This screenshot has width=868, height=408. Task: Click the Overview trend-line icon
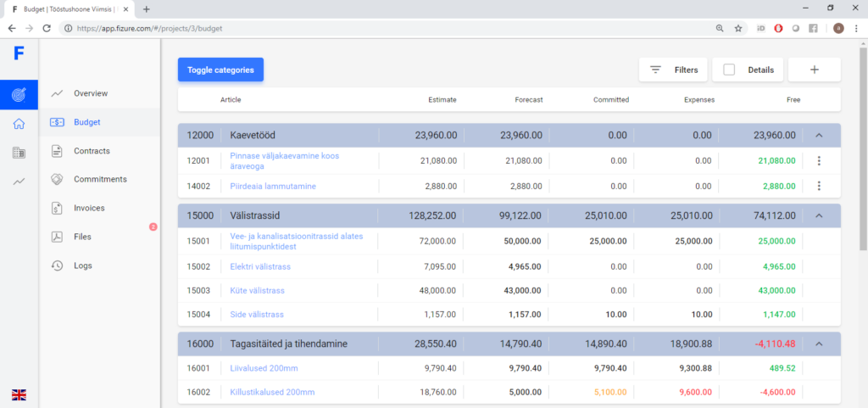(x=57, y=93)
